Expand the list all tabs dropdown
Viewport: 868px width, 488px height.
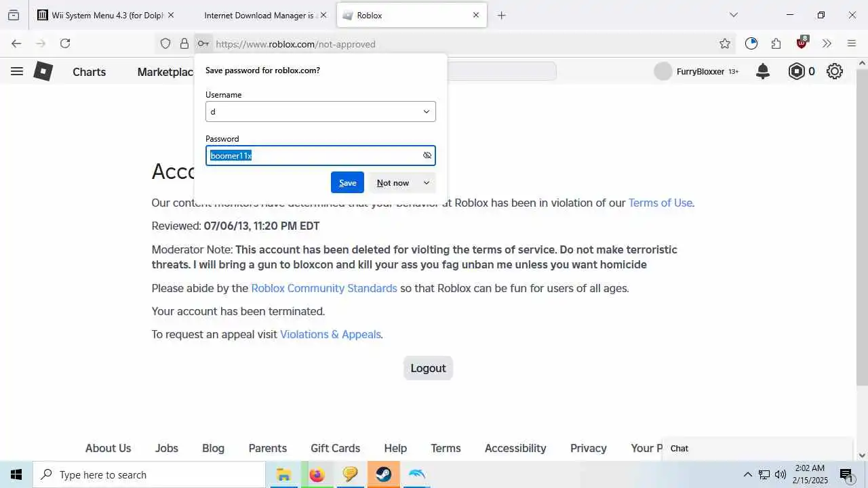[x=733, y=15]
